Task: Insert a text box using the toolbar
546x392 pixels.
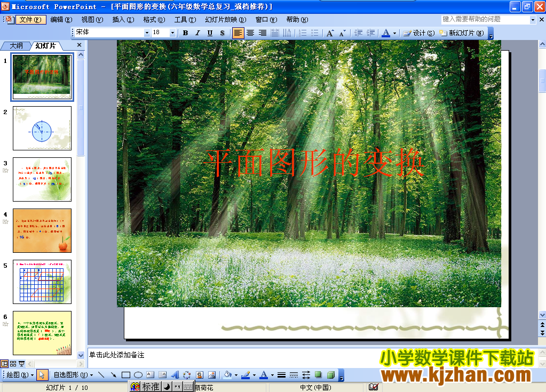Action: pos(150,375)
